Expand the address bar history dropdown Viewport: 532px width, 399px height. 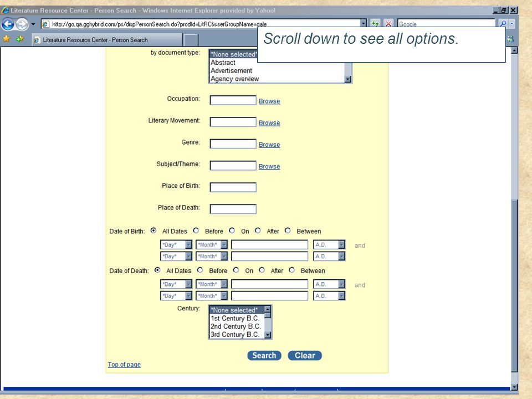click(x=364, y=23)
